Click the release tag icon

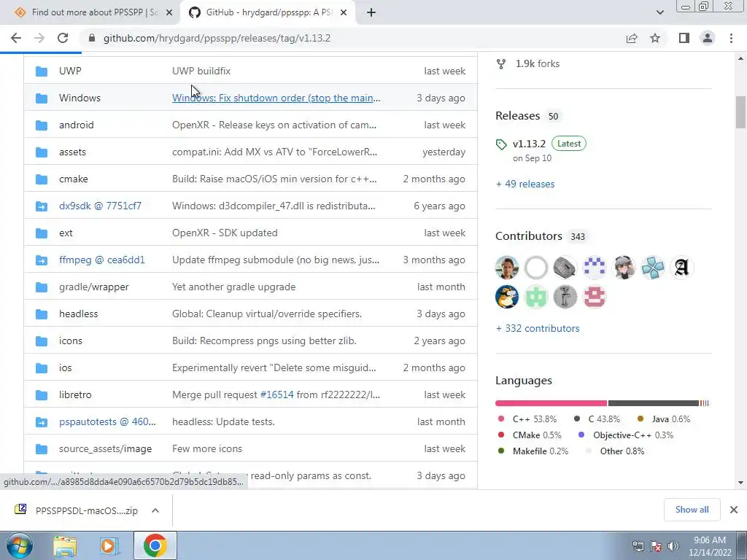point(501,144)
